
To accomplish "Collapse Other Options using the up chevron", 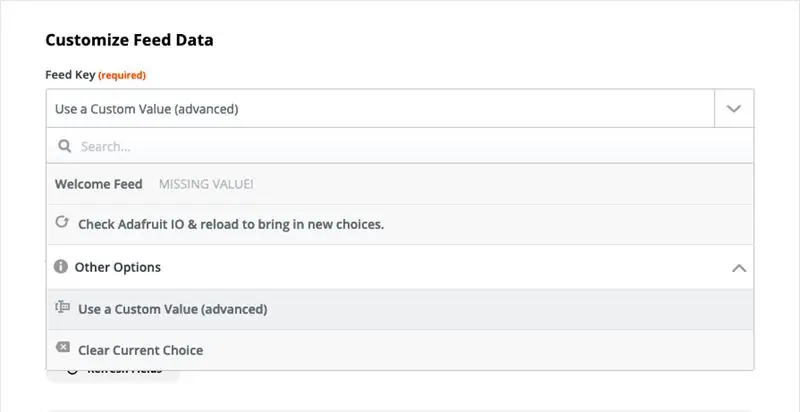I will click(739, 268).
